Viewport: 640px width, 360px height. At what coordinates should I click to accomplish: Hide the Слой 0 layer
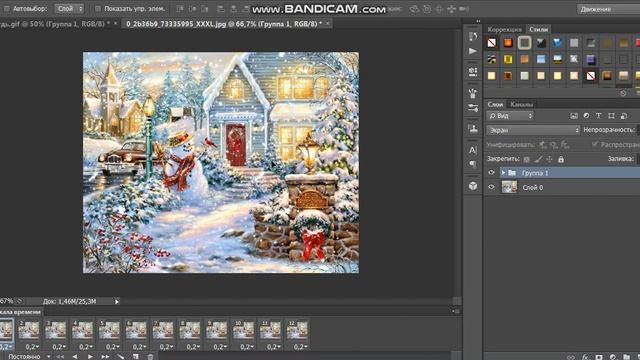[491, 187]
